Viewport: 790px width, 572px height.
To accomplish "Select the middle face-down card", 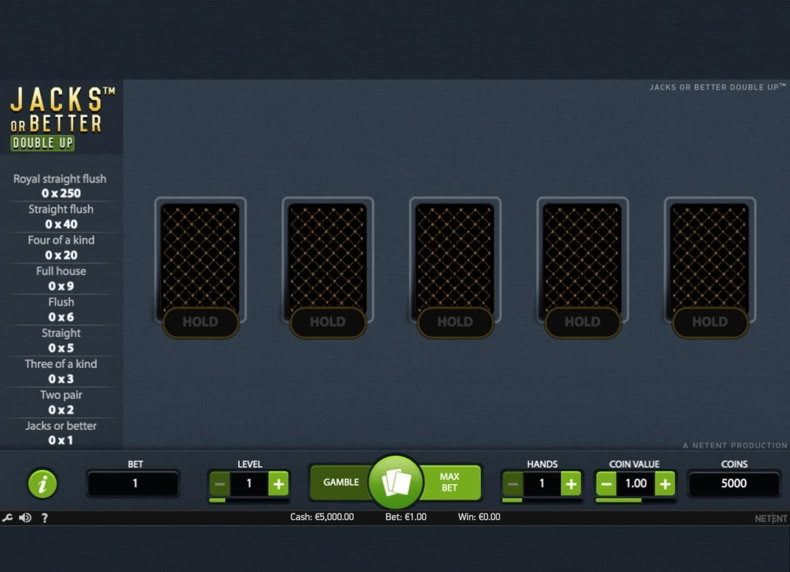I will click(x=455, y=256).
